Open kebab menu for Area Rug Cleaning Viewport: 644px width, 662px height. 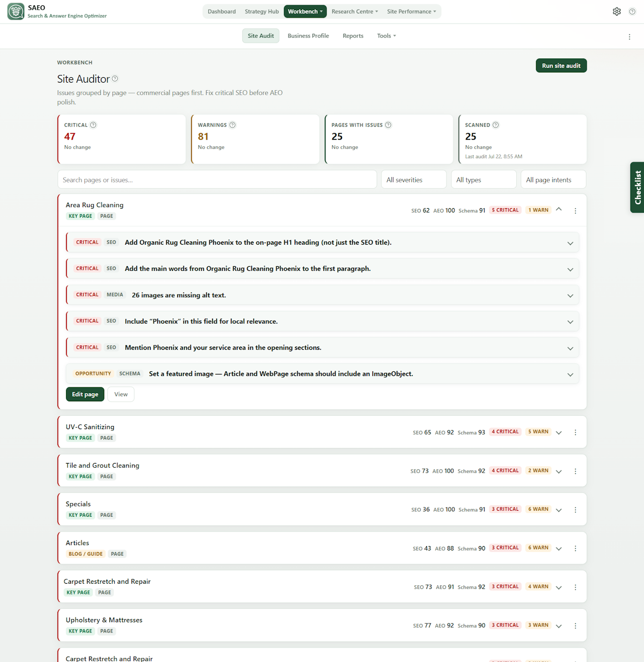[575, 211]
